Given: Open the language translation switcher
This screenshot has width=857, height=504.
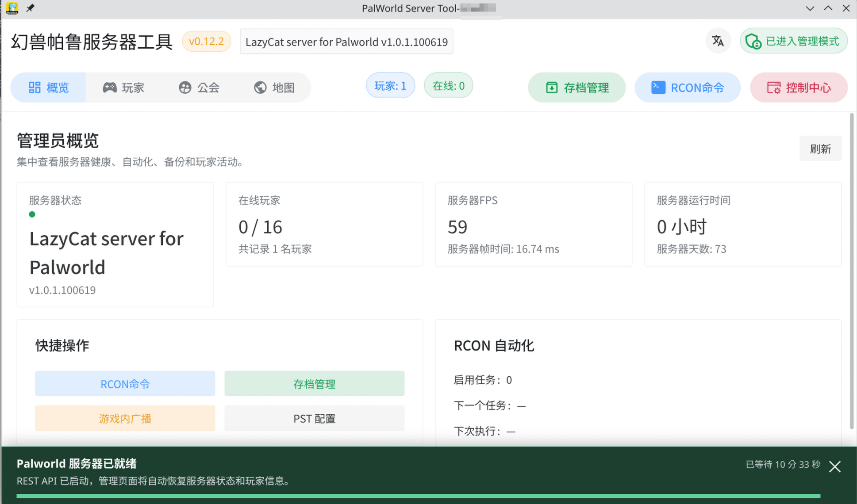Looking at the screenshot, I should (x=718, y=41).
